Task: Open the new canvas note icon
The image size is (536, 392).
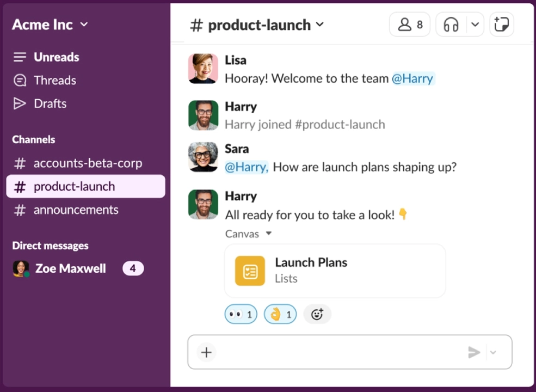Action: (501, 25)
